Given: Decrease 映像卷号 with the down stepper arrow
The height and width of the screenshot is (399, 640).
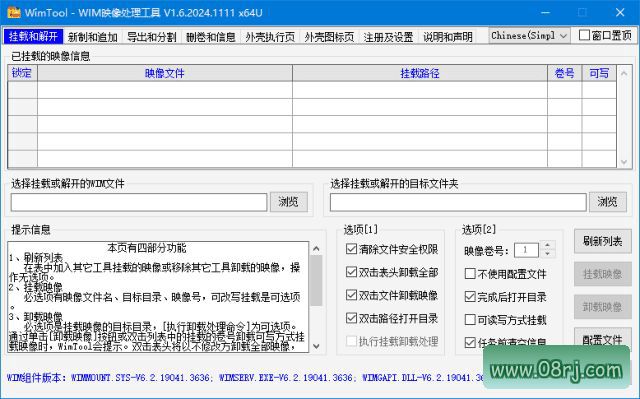Looking at the screenshot, I should 547,254.
